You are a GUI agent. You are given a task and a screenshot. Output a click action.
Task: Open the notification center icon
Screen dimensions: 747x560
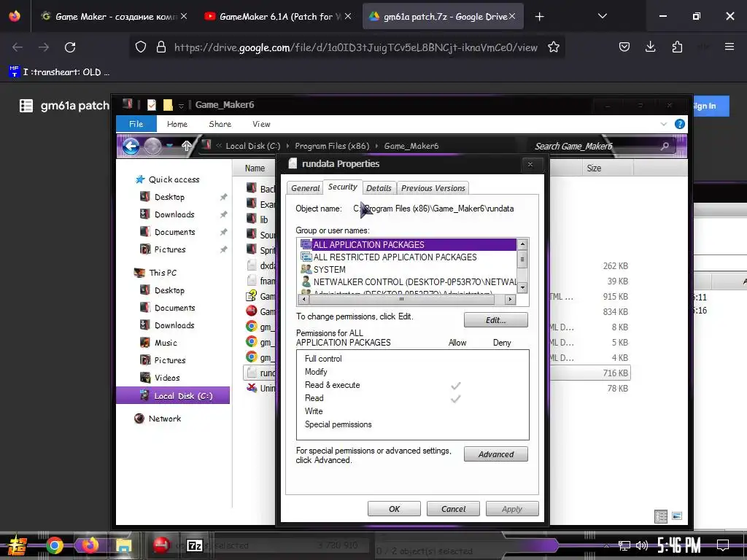click(723, 545)
